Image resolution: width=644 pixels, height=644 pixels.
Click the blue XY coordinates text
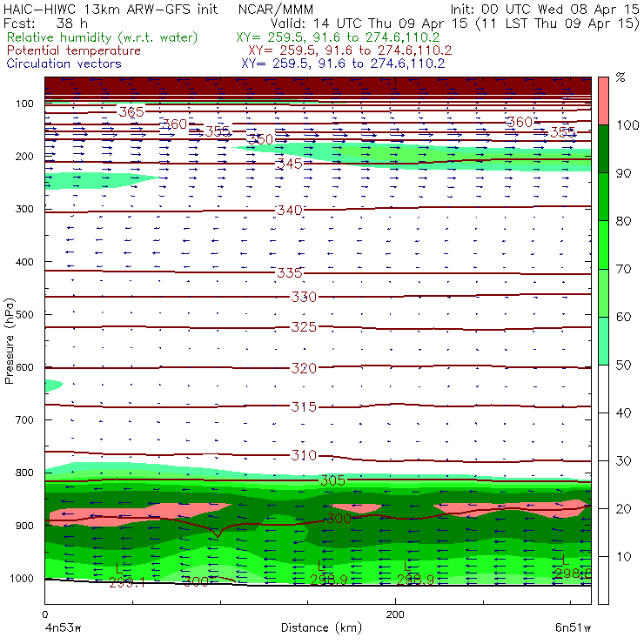(343, 64)
